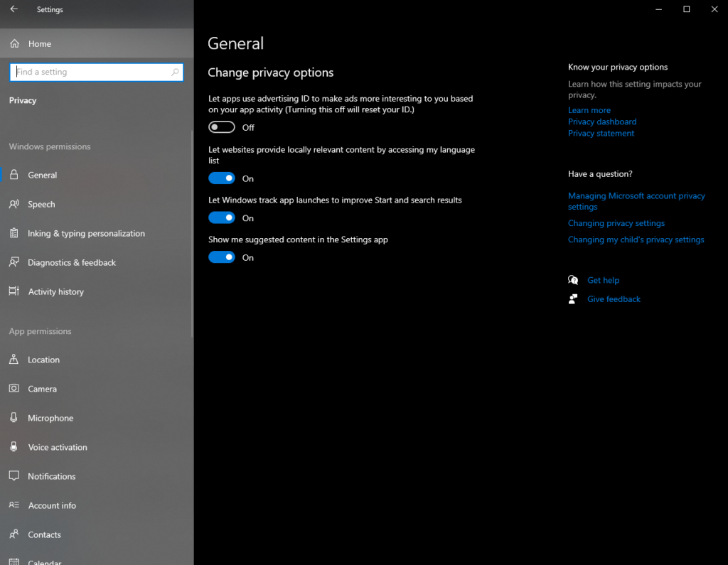Open Location permissions page

coord(97,360)
